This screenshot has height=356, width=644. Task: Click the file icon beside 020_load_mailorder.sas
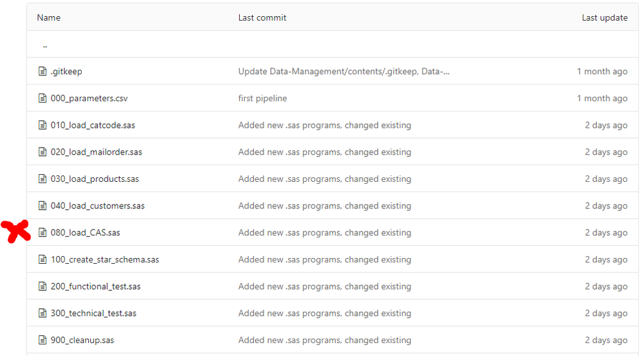coord(43,152)
